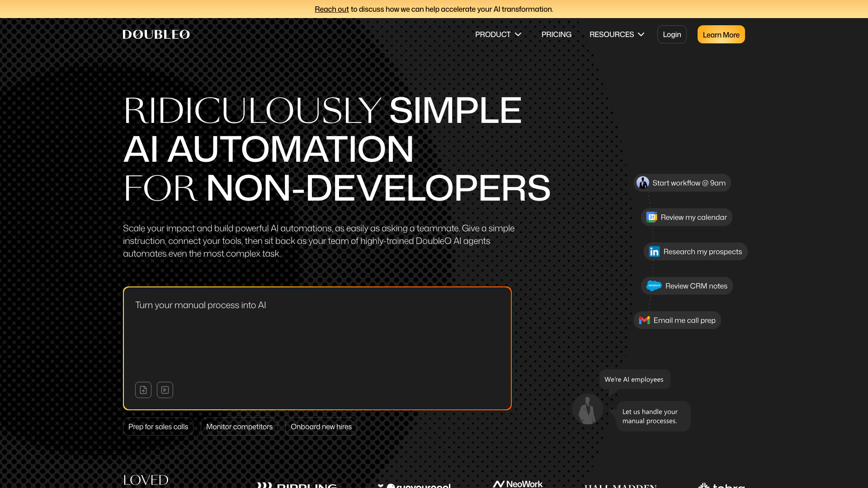Click the video play icon in prompt box
Image resolution: width=868 pixels, height=488 pixels.
(x=165, y=390)
